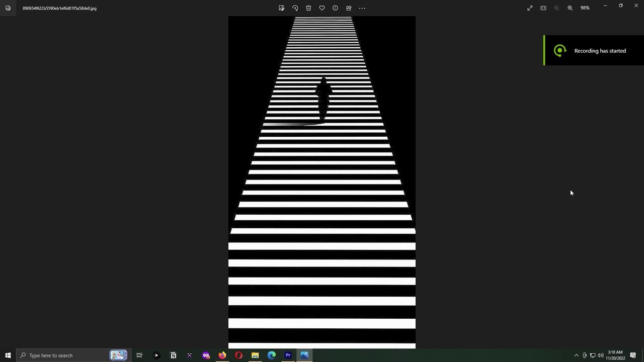Open Adobe Premiere Pro from the taskbar
Image resolution: width=644 pixels, height=362 pixels.
(x=288, y=355)
